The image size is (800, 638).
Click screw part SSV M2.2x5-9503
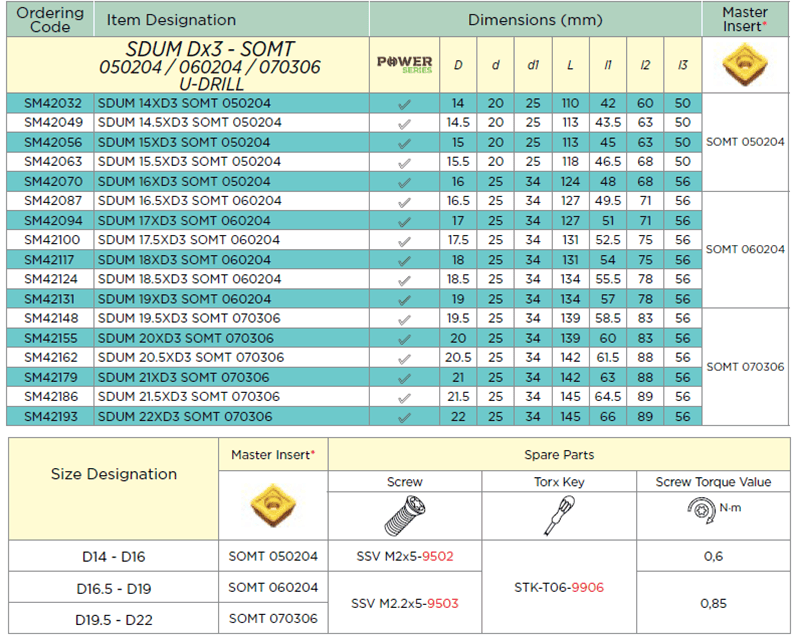[x=405, y=603]
